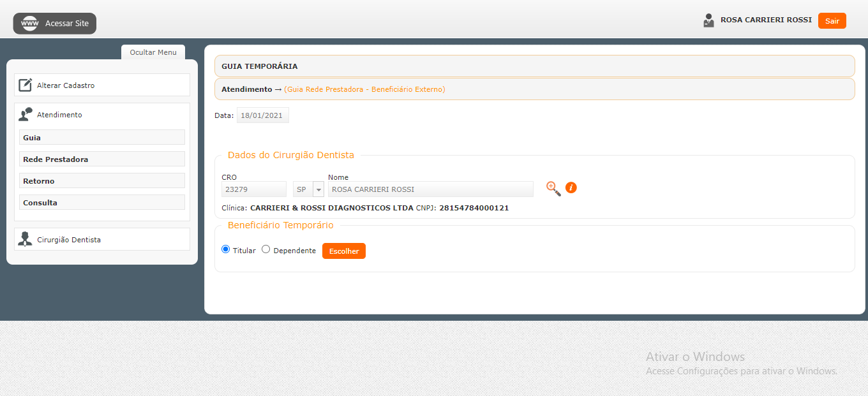The height and width of the screenshot is (396, 868).
Task: Click the GUIA TEMPORÁRIA header bar
Action: click(x=534, y=66)
